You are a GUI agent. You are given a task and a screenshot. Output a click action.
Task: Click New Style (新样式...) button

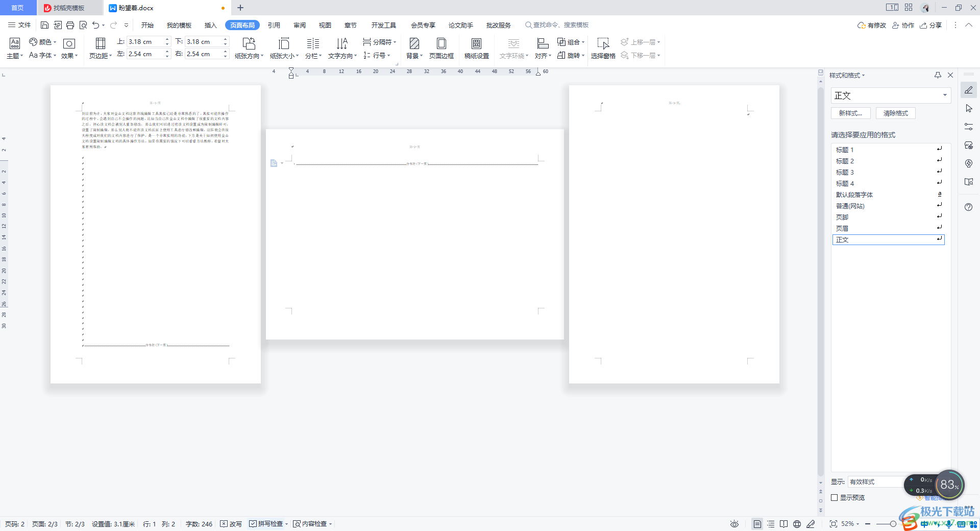(850, 113)
